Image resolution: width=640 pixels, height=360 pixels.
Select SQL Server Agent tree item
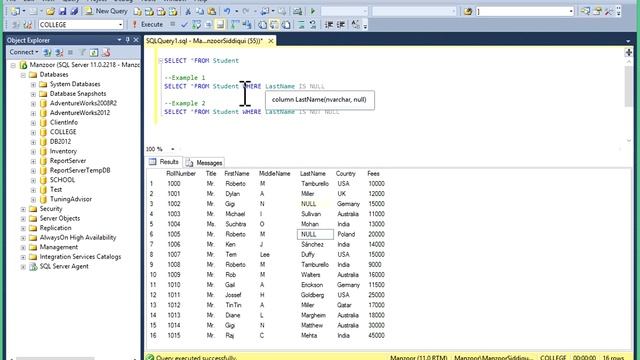click(64, 267)
